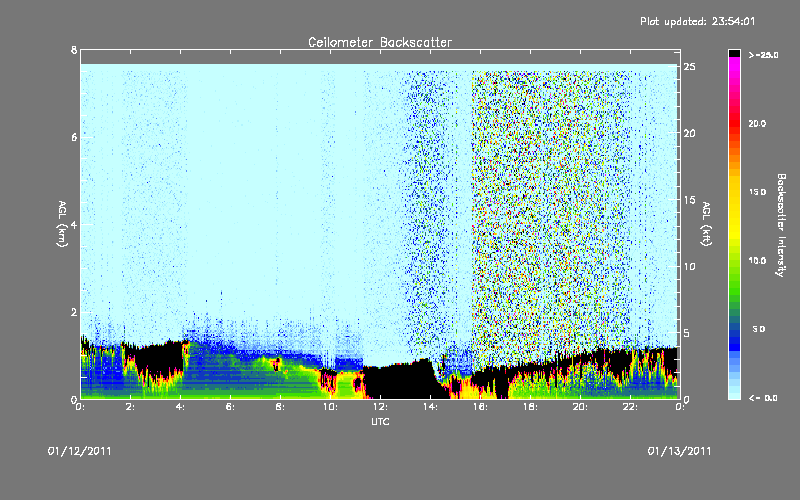
Task: Click the 18: UTC time tick
Action: click(530, 407)
